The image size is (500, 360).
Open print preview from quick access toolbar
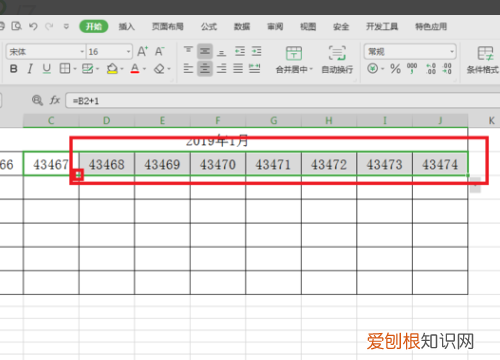click(x=16, y=26)
